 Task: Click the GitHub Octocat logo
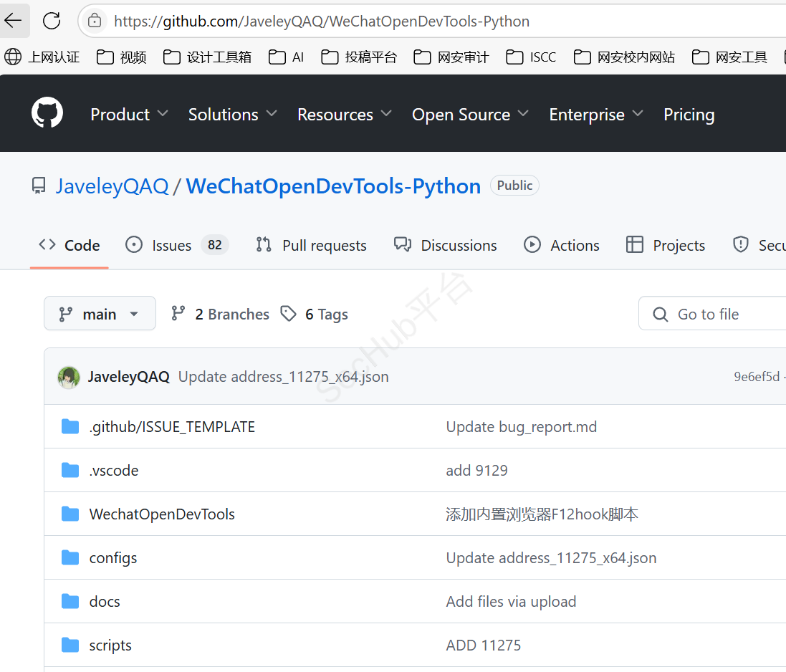tap(47, 114)
